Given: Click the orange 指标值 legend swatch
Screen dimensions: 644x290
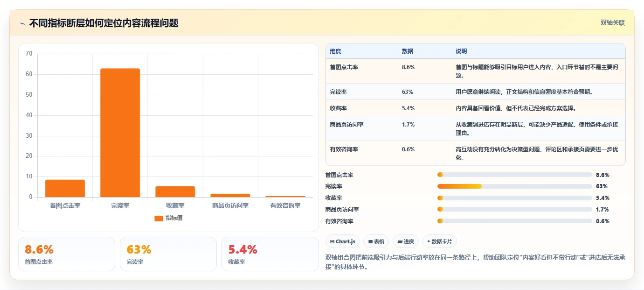Looking at the screenshot, I should click(159, 218).
